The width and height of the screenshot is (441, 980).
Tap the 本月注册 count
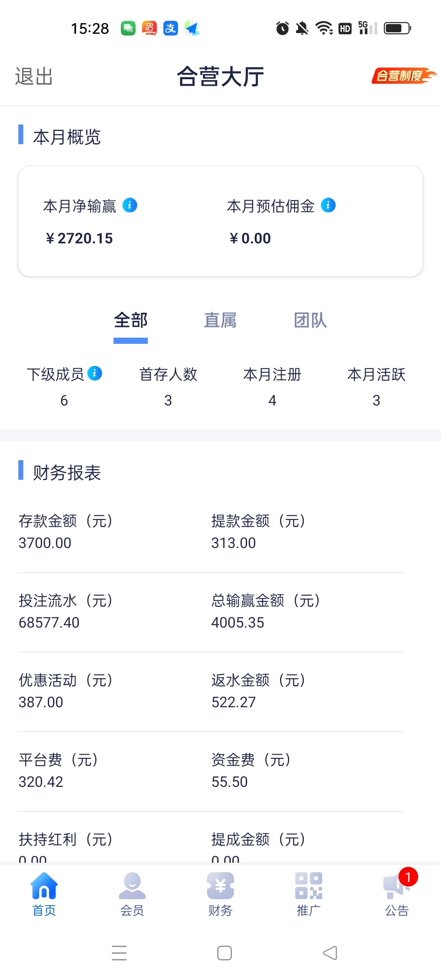tap(272, 401)
